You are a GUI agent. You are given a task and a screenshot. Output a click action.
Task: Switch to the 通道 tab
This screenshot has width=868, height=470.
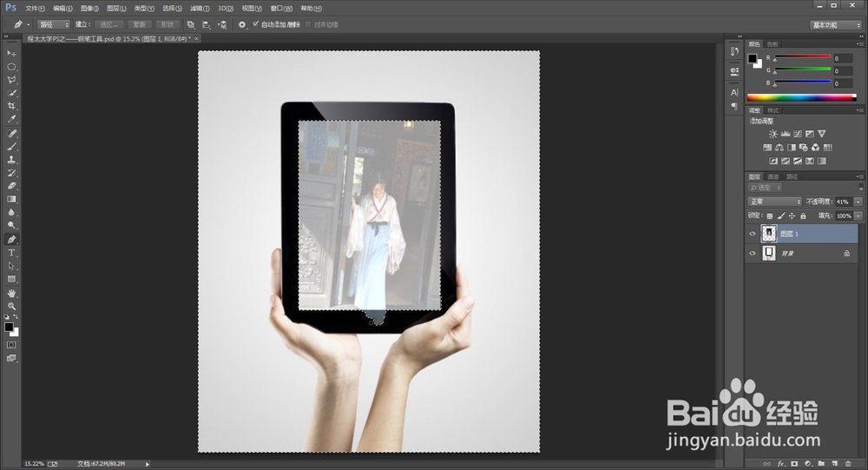click(x=773, y=177)
